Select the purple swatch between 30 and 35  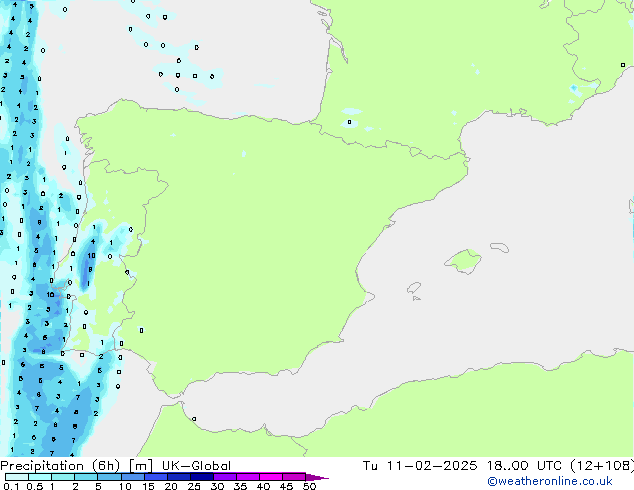click(224, 477)
